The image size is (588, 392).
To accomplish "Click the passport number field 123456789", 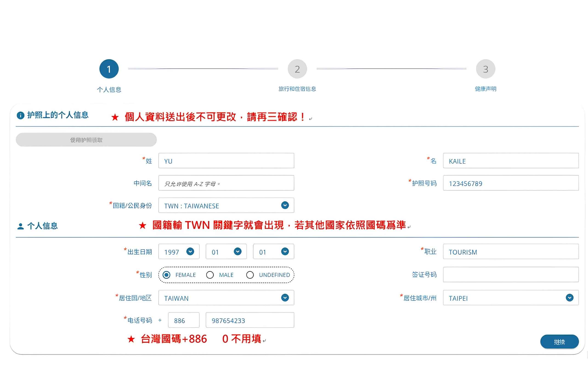I will click(x=511, y=183).
